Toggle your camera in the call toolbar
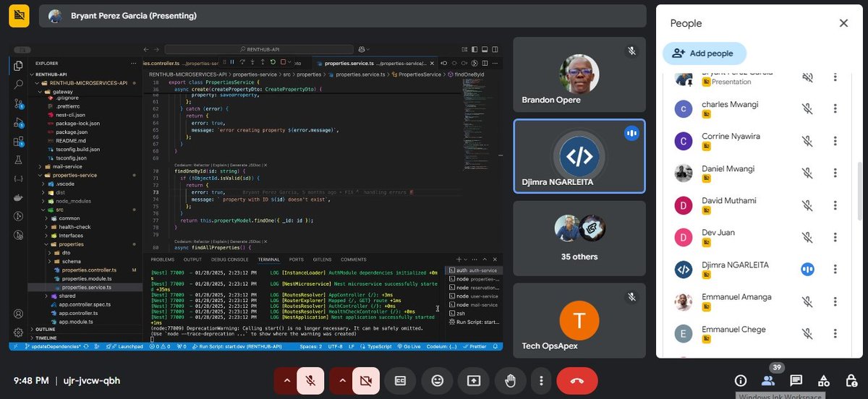 point(367,380)
